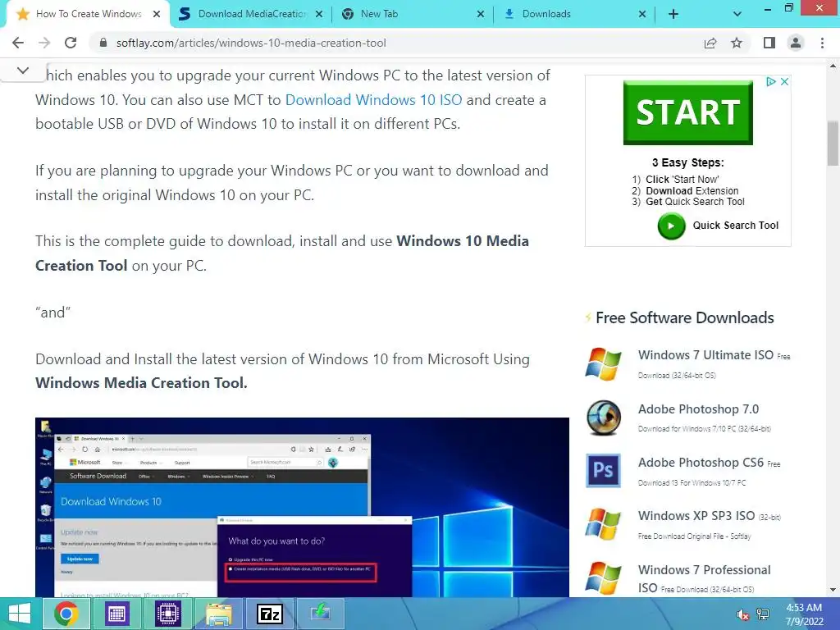Open the purple calendar-grid taskbar app
This screenshot has height=630, width=840.
point(116,614)
